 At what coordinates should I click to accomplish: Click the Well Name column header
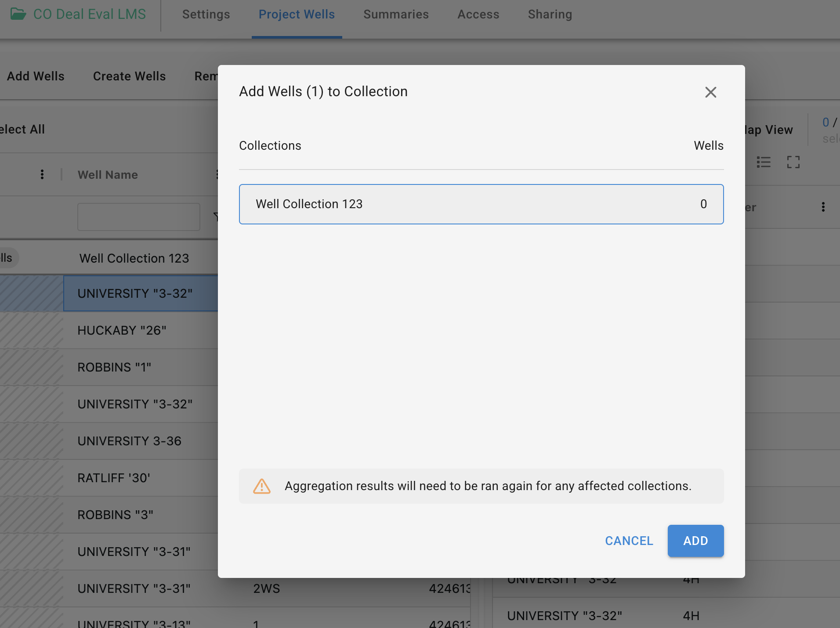pyautogui.click(x=108, y=175)
